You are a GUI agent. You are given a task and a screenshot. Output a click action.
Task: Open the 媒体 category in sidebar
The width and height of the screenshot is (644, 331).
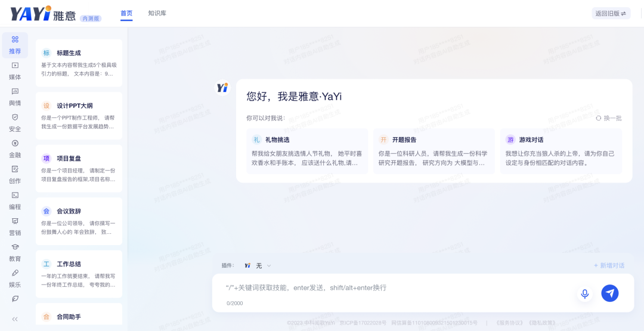pos(15,71)
